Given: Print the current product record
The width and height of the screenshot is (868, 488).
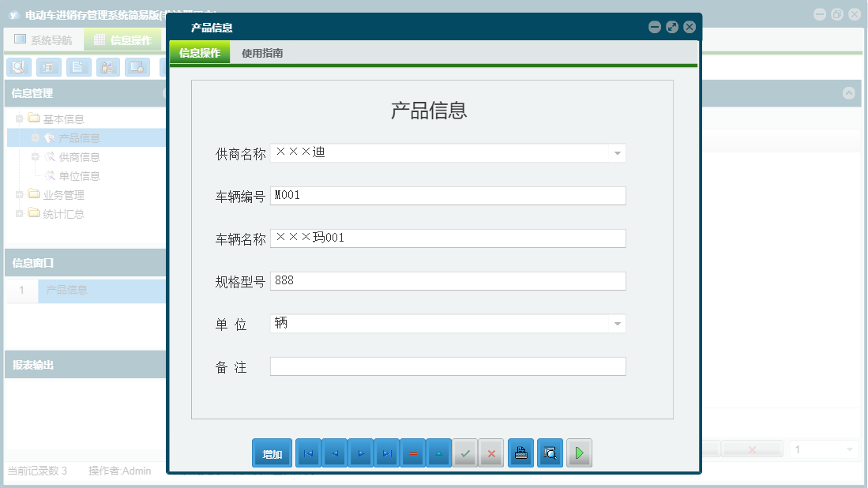Looking at the screenshot, I should click(520, 452).
